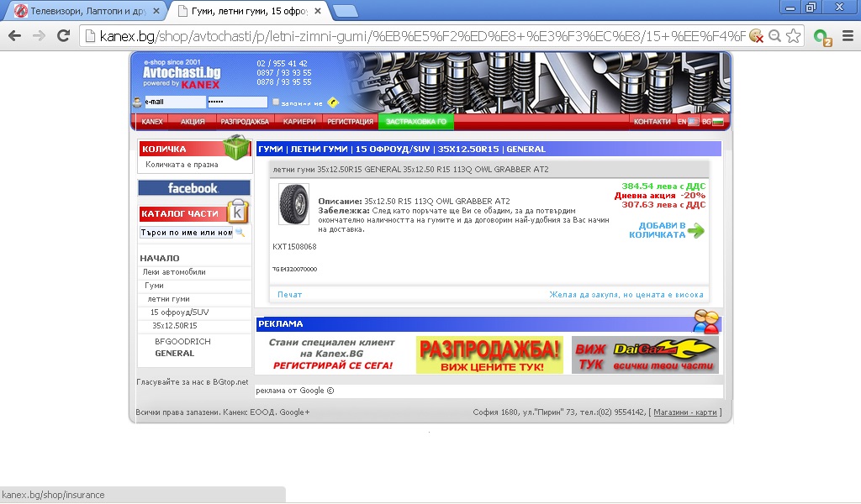Click 'Гласувайте за нас в BGtop.net' link

[193, 382]
